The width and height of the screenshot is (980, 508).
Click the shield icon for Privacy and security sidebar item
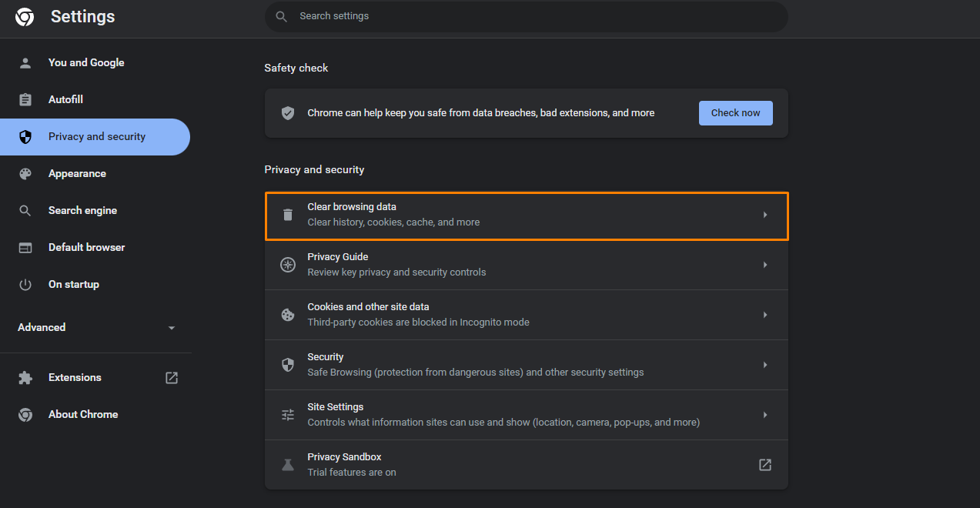coord(25,137)
